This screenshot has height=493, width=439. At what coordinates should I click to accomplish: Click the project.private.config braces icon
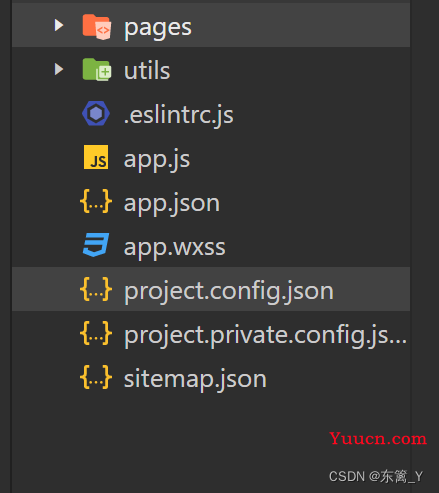pyautogui.click(x=96, y=333)
